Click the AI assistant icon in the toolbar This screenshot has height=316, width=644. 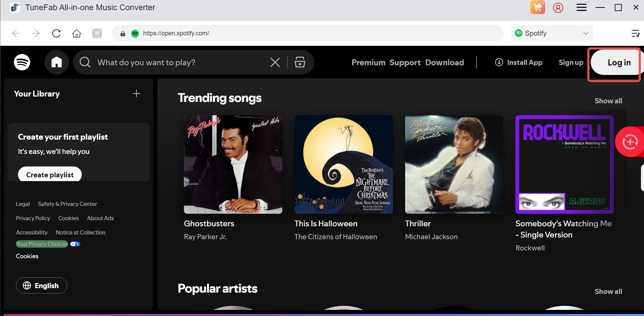click(x=97, y=33)
